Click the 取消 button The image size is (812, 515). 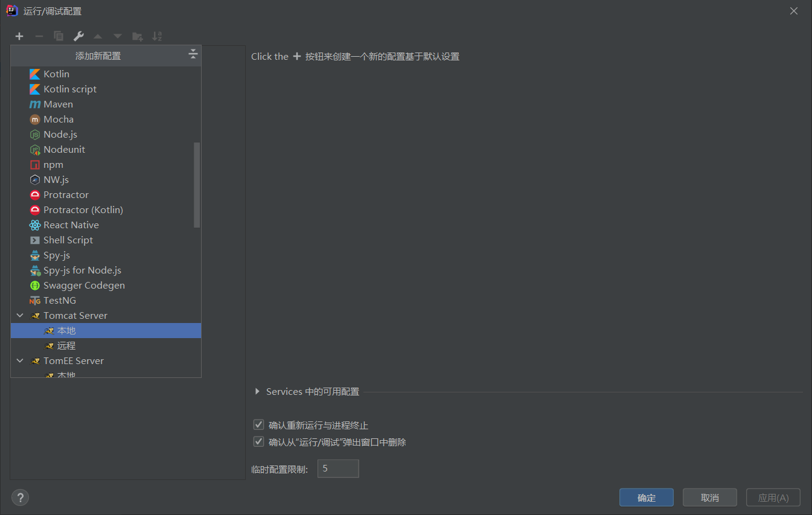710,497
